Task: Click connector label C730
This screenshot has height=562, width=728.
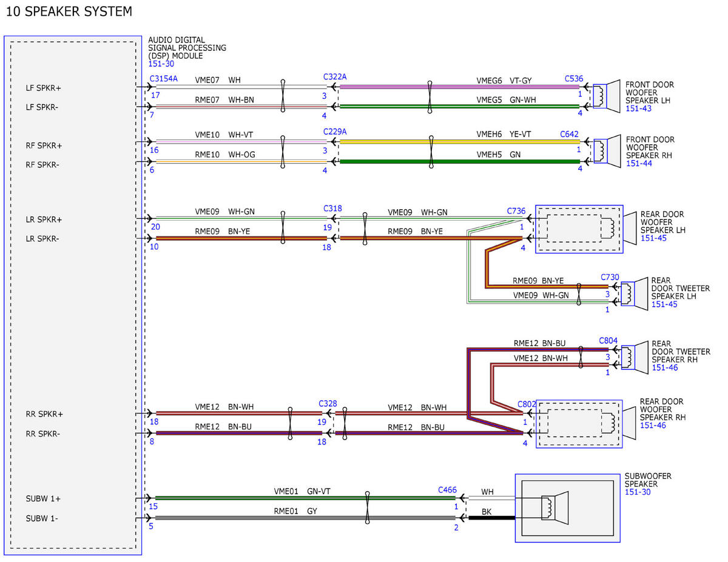Action: coord(610,277)
